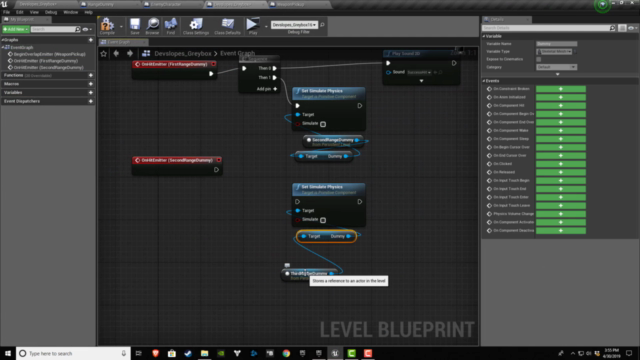Expand Play Sound 2D node advanced arrow

coord(421,81)
